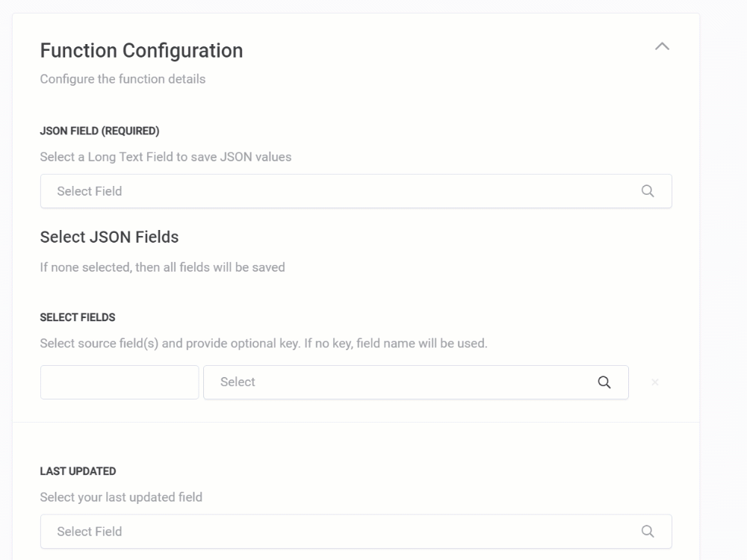The image size is (747, 560).
Task: Click the magnifier icon in JSON Field selector
Action: (648, 191)
